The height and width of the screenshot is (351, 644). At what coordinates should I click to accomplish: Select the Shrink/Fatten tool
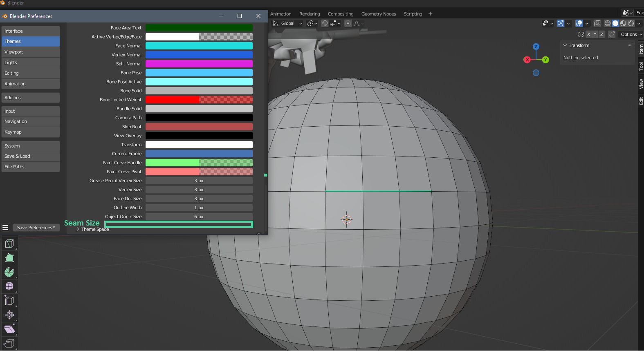click(9, 315)
